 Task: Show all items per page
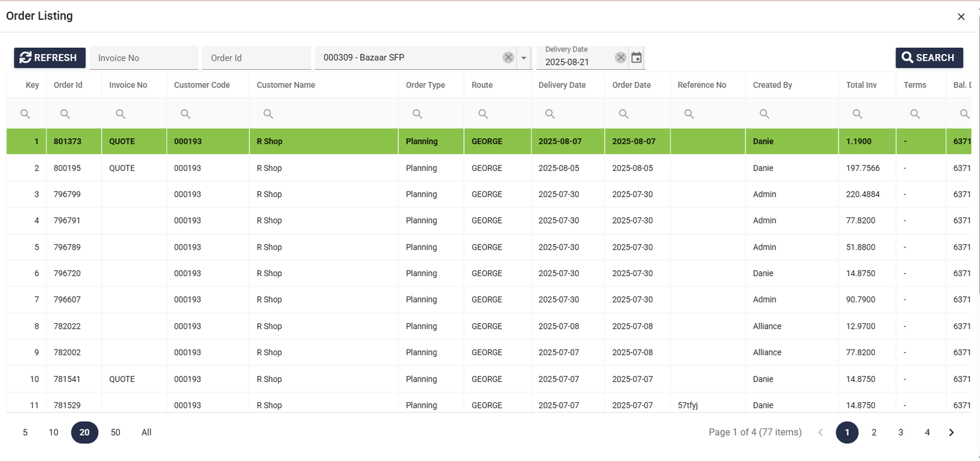pos(146,432)
